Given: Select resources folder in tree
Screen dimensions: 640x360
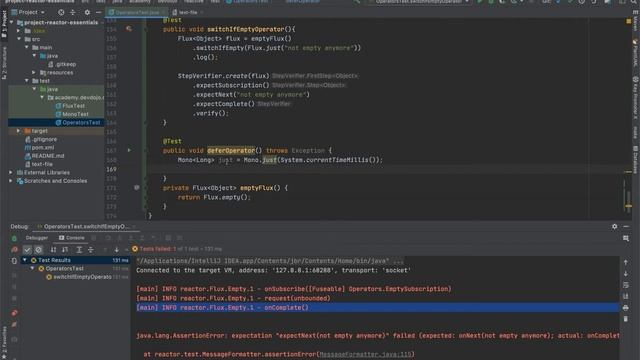Looking at the screenshot, I should (56, 73).
